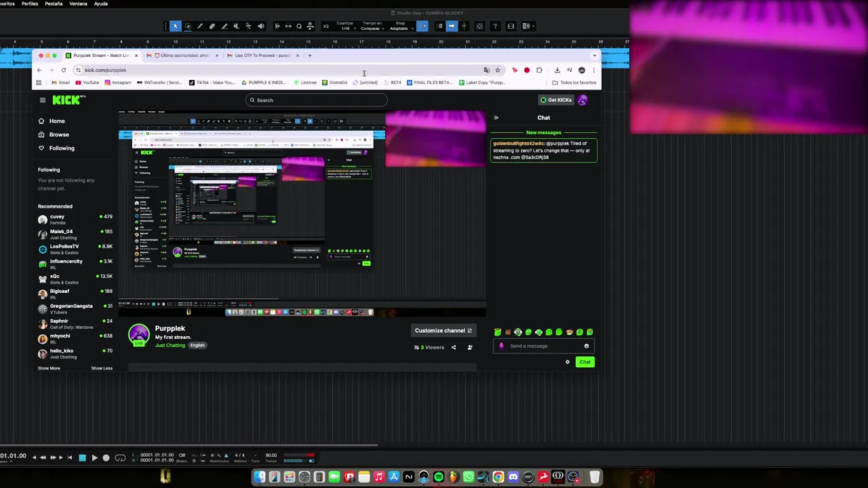Open Chrome downloads icon

[x=557, y=70]
